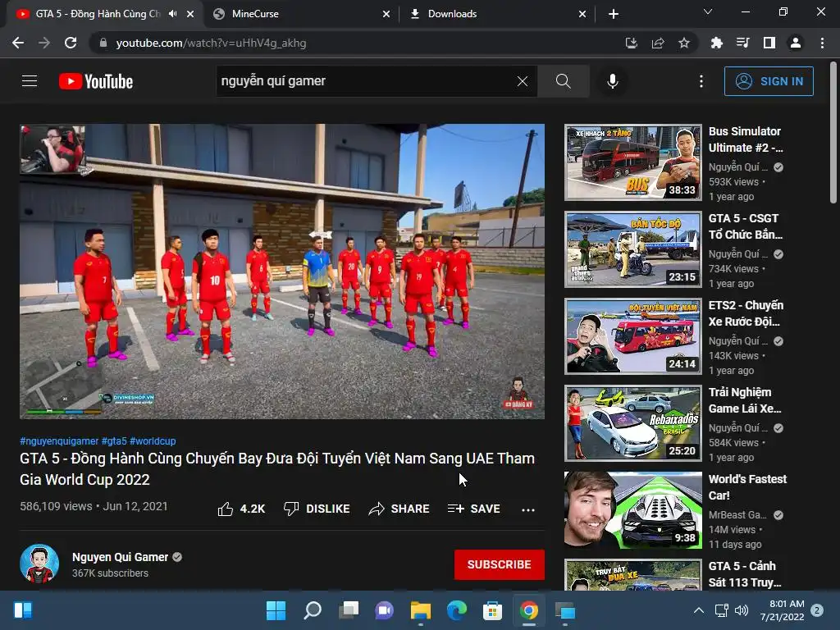Screen dimensions: 840x630
Task: Select the GTA 5 YouTube tab
Action: 98,14
